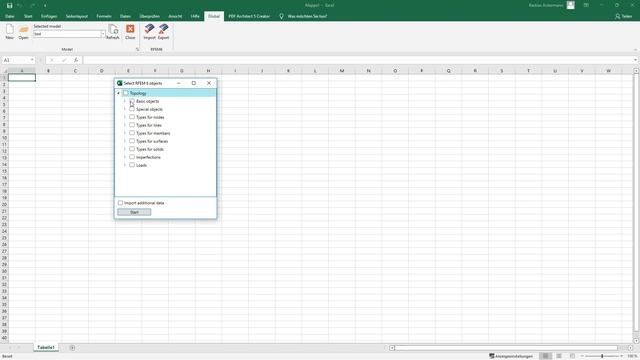
Task: Check the Topology checkbox
Action: [126, 93]
